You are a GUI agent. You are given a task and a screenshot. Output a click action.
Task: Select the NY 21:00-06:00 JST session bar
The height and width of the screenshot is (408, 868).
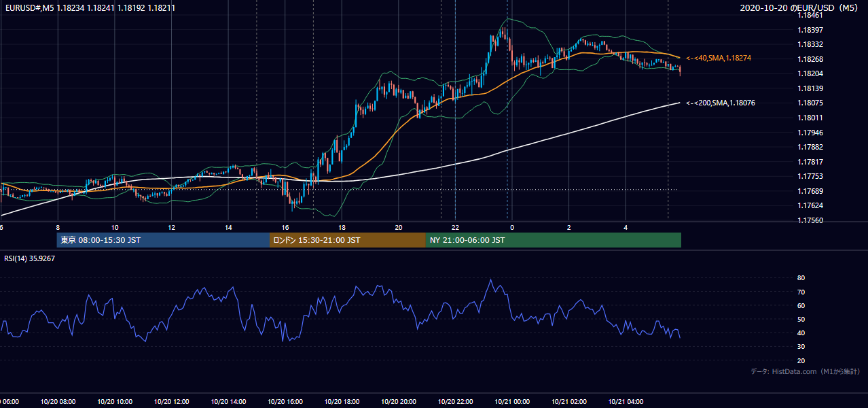[x=553, y=240]
